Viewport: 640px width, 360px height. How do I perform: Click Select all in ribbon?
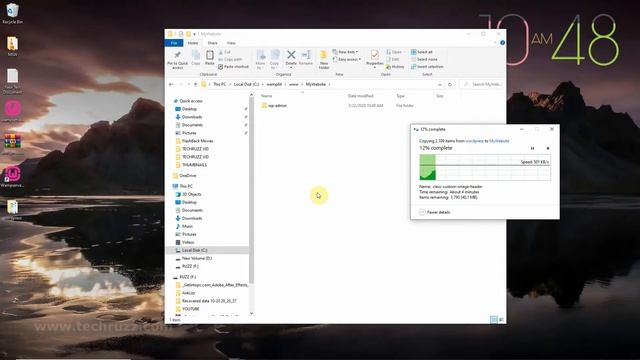tap(422, 52)
